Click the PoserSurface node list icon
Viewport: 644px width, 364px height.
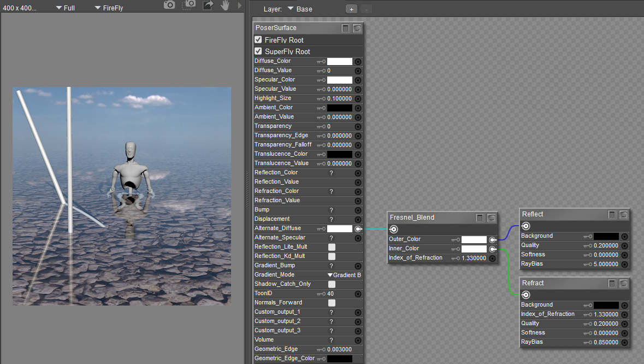(x=345, y=28)
